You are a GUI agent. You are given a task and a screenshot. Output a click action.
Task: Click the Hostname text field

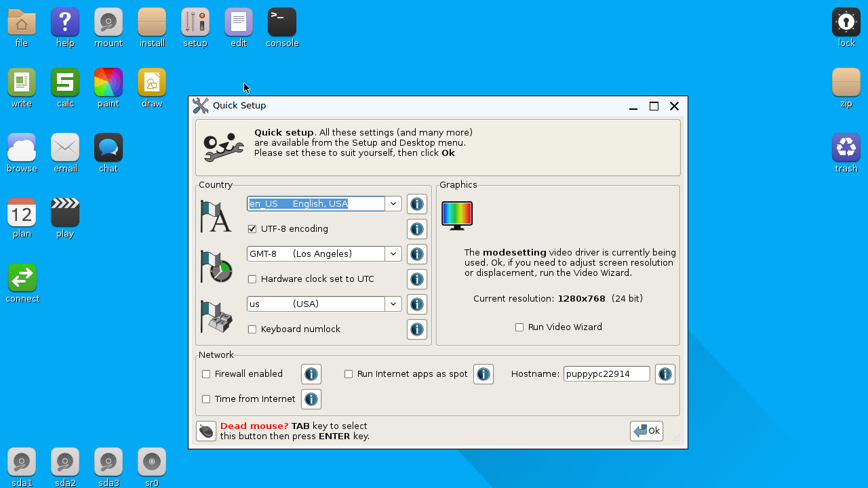(x=606, y=373)
